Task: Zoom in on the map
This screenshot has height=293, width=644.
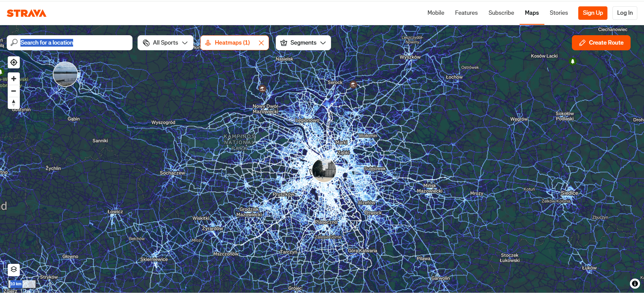Action: 14,78
